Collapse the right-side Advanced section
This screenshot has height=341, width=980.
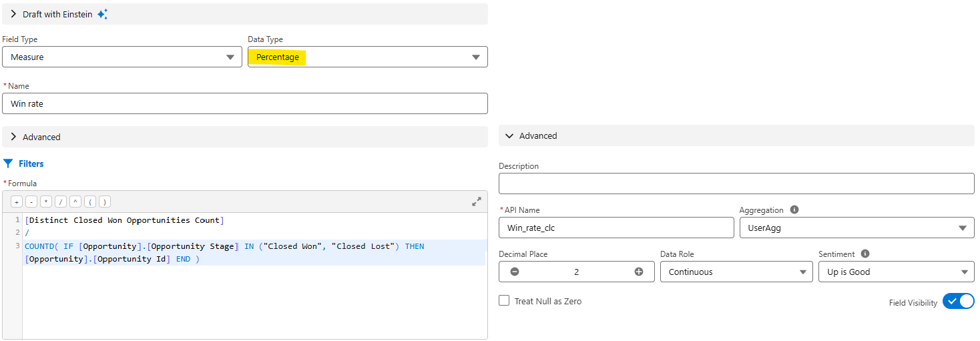pyautogui.click(x=510, y=135)
